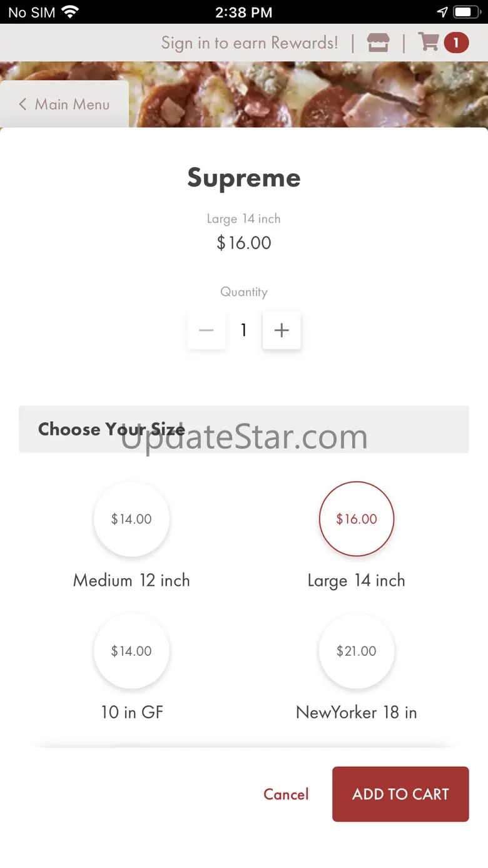Increase quantity with the plus button
Screen dimensions: 488x868
(x=282, y=330)
